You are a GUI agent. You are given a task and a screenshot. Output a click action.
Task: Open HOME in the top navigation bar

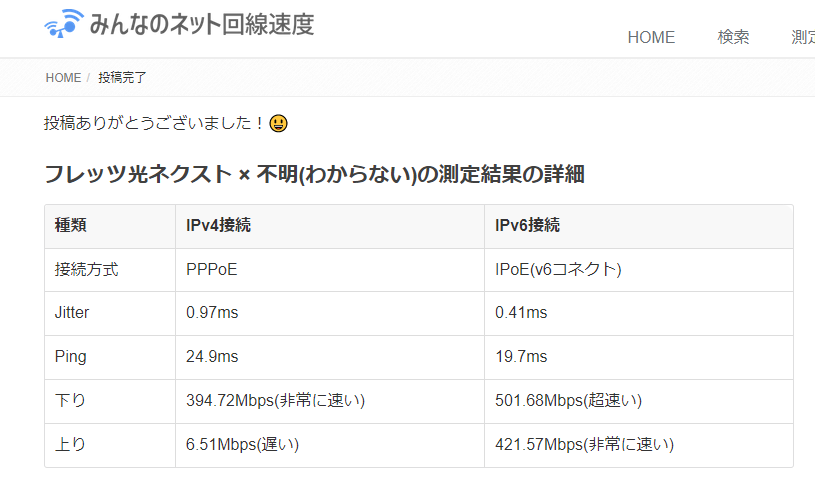(x=651, y=37)
